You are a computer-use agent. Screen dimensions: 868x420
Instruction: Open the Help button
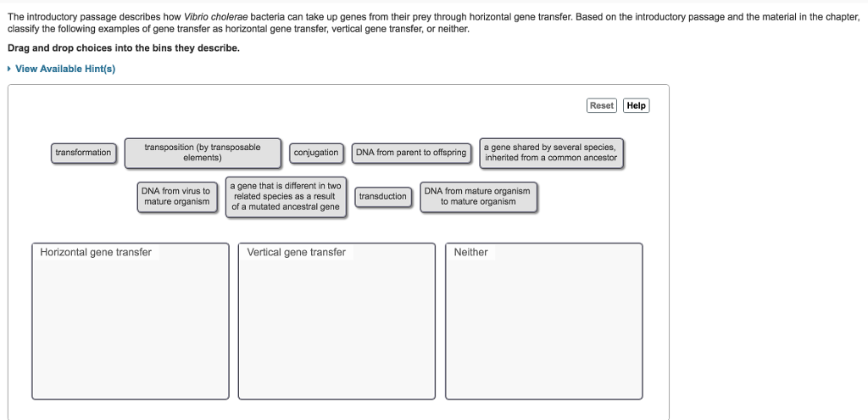[636, 105]
